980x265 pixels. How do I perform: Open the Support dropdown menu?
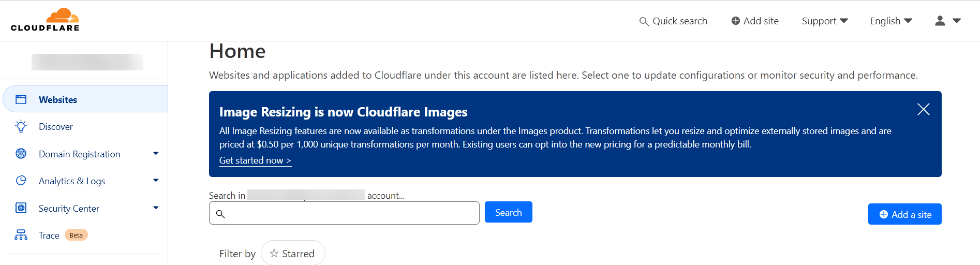pos(825,21)
